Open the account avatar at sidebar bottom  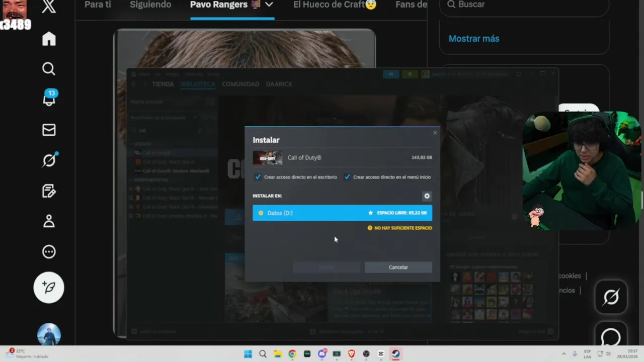(x=49, y=334)
